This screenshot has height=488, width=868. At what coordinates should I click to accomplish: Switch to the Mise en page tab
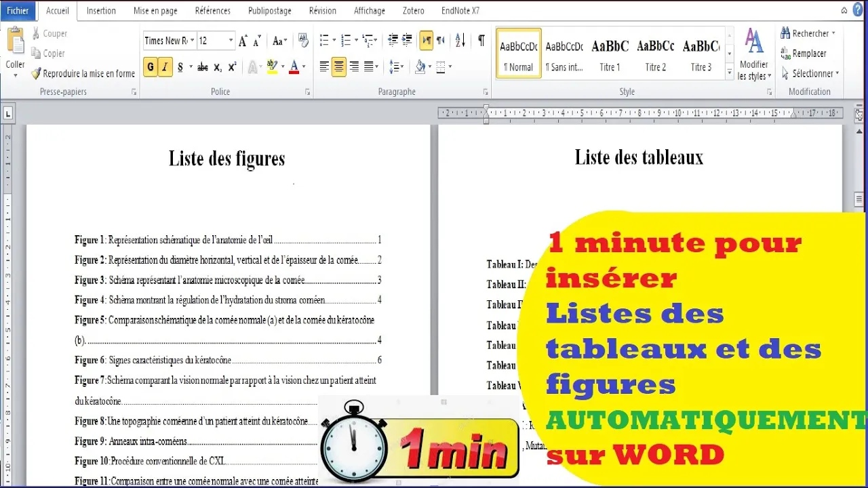[x=155, y=10]
